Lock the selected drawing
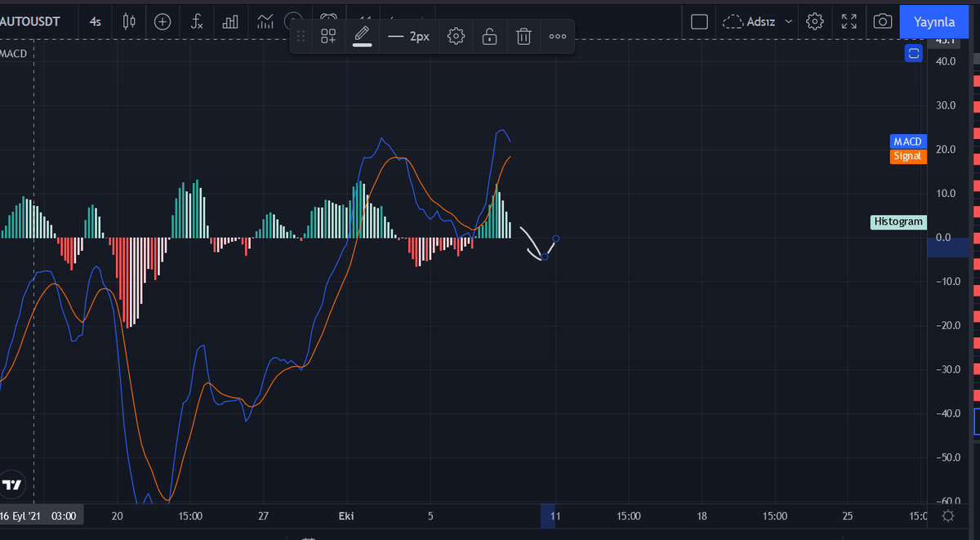The height and width of the screenshot is (540, 980). point(489,37)
